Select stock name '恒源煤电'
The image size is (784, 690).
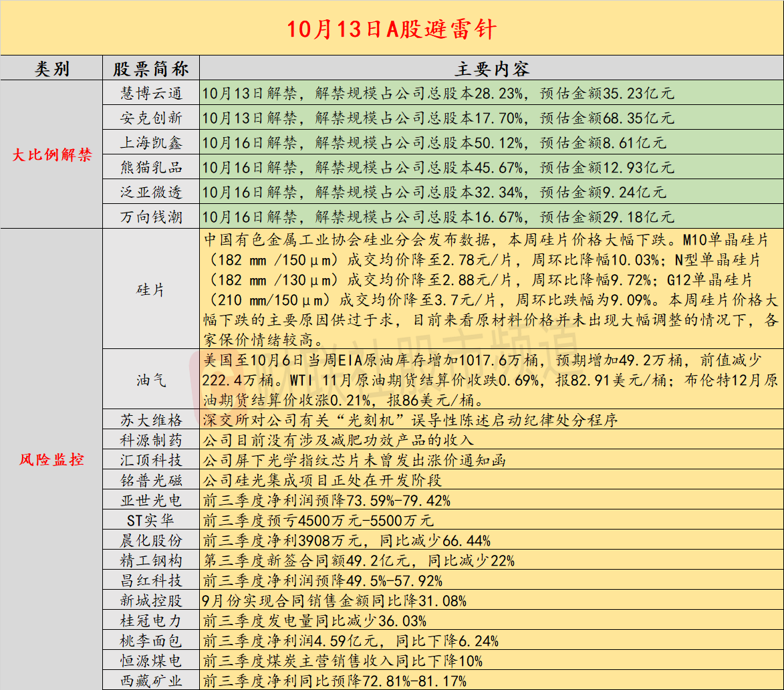click(x=151, y=661)
